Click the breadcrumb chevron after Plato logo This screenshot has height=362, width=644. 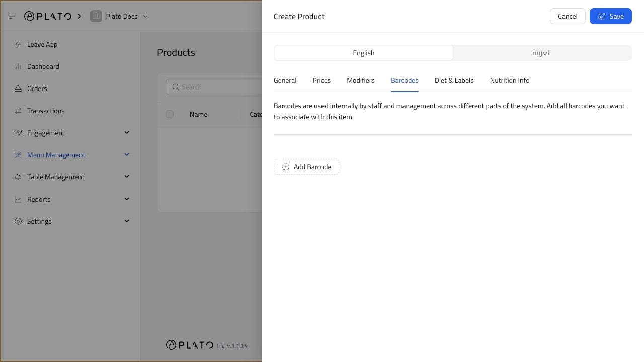pyautogui.click(x=79, y=16)
